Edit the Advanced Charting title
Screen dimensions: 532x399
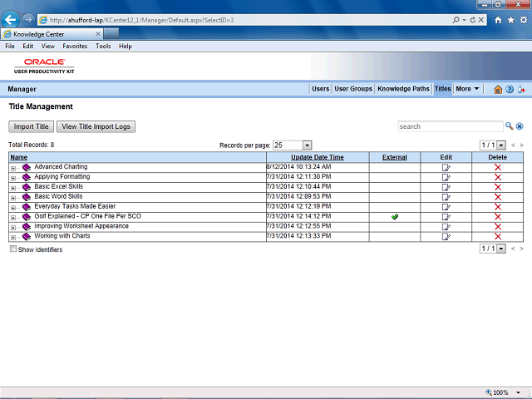pos(446,167)
